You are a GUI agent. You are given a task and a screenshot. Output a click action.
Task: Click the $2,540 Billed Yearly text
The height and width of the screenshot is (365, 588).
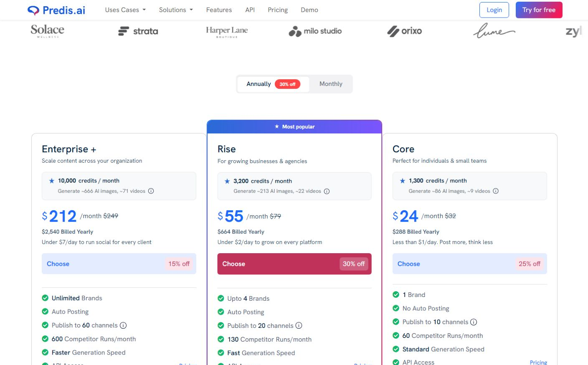68,232
